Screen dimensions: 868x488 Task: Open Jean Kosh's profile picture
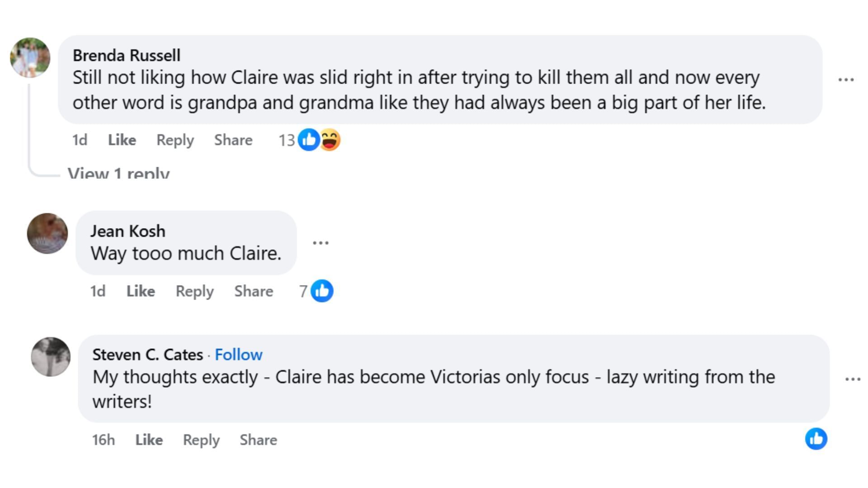coord(47,233)
